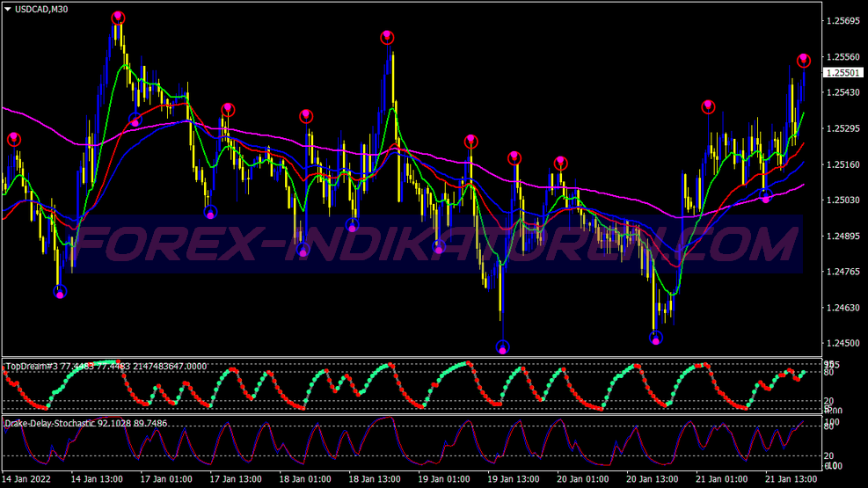Image resolution: width=868 pixels, height=488 pixels.
Task: Click the blue buy arrow at the first 14 Jan low
Action: tap(60, 291)
